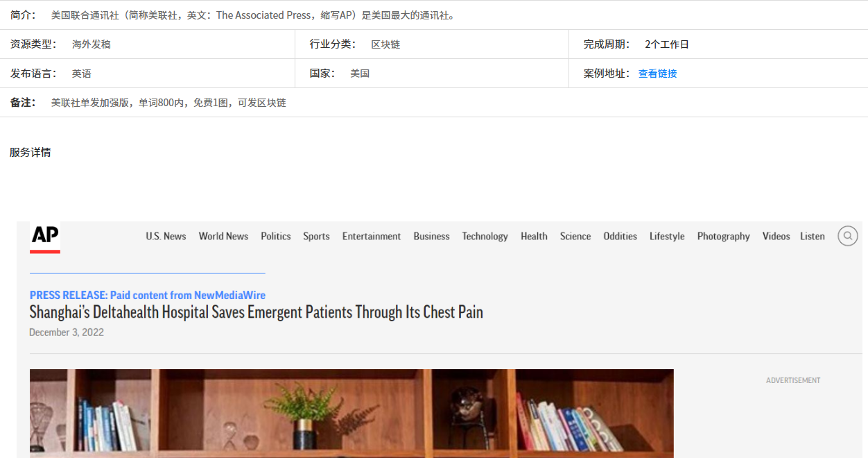Click the bookshelf article photo
The height and width of the screenshot is (458, 868).
[x=351, y=413]
